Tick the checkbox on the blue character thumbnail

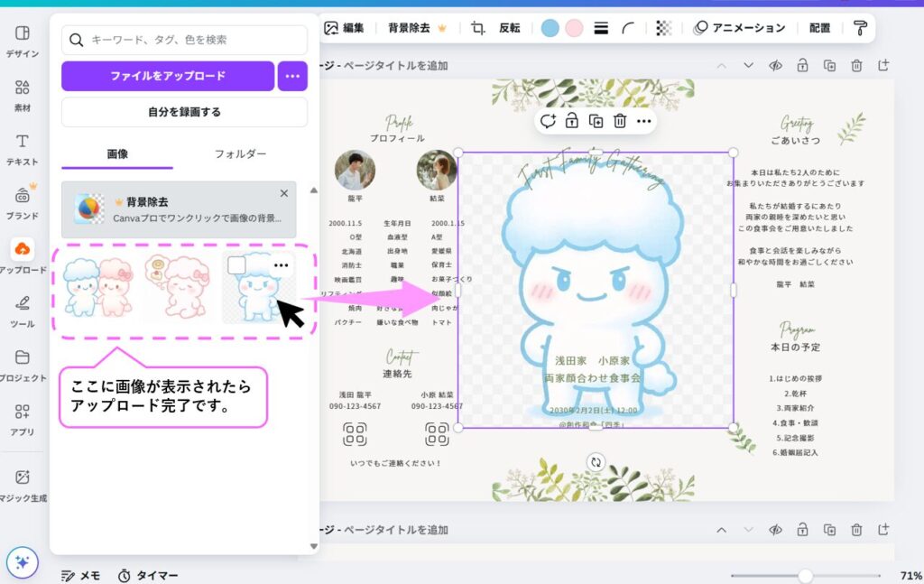pyautogui.click(x=236, y=265)
